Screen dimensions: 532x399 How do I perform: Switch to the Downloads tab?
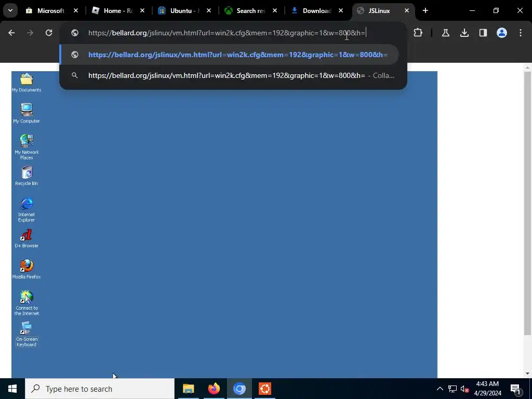click(x=317, y=10)
